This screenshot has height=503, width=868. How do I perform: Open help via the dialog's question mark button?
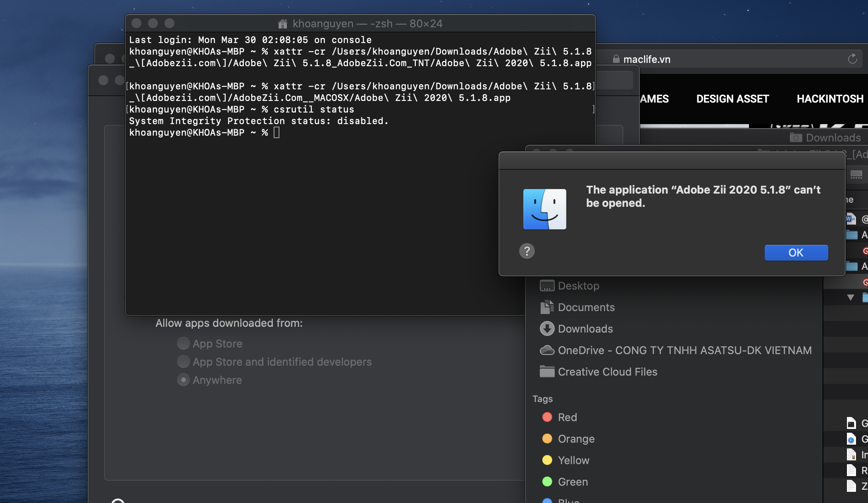coord(527,251)
